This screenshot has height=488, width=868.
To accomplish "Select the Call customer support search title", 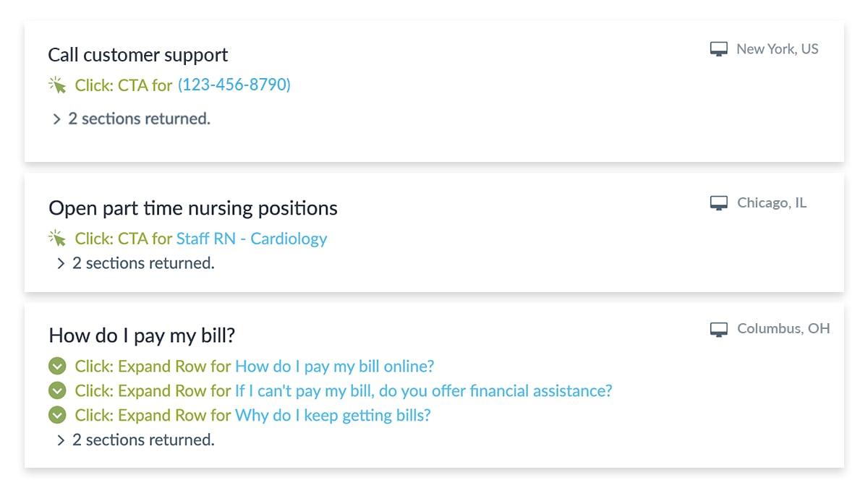I will [x=138, y=55].
